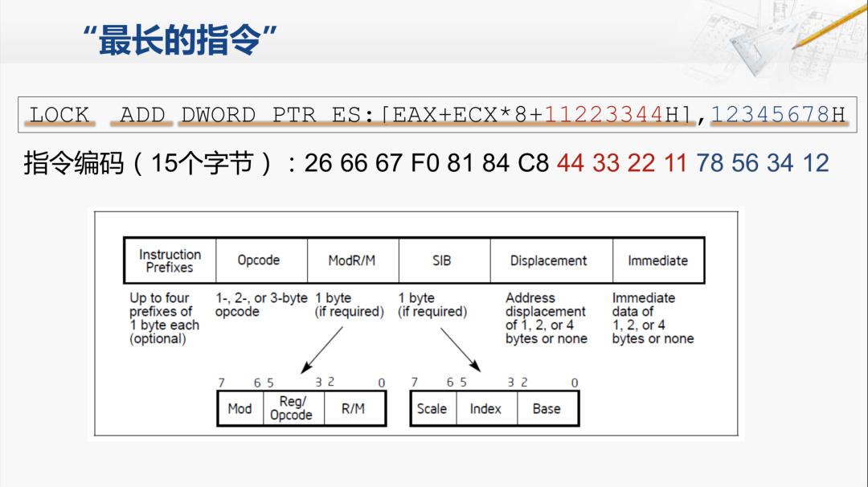Click the Reg/Opcode cell
Image resolution: width=868 pixels, height=487 pixels.
point(293,408)
